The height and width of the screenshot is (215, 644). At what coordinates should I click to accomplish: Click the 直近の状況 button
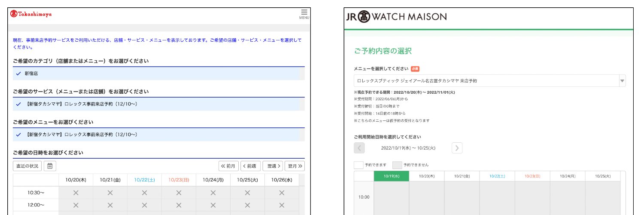[27, 166]
